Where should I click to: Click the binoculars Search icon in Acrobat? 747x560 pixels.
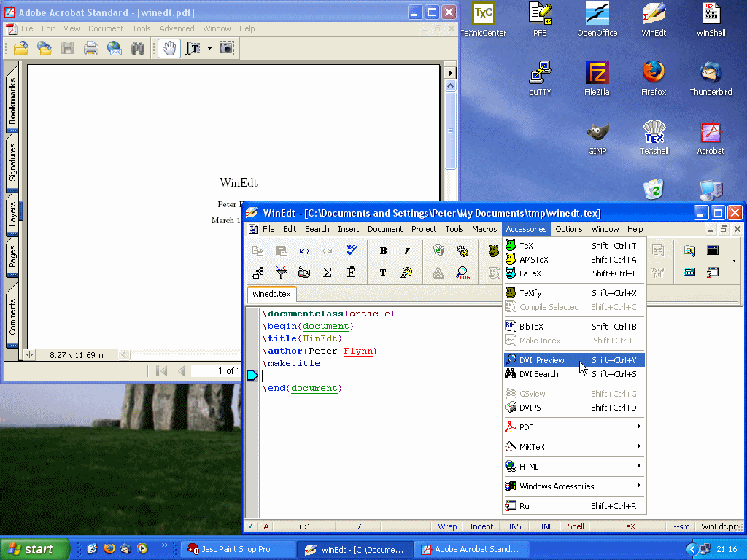[138, 48]
